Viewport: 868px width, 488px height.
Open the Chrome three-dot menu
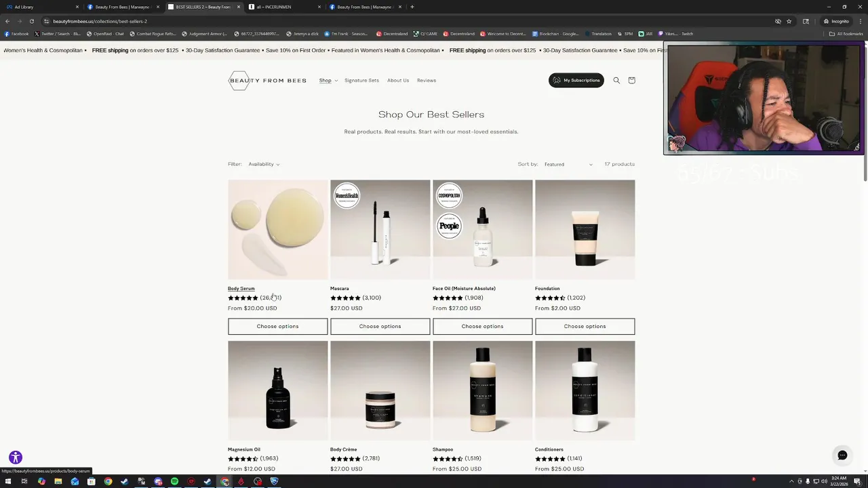coord(861,21)
